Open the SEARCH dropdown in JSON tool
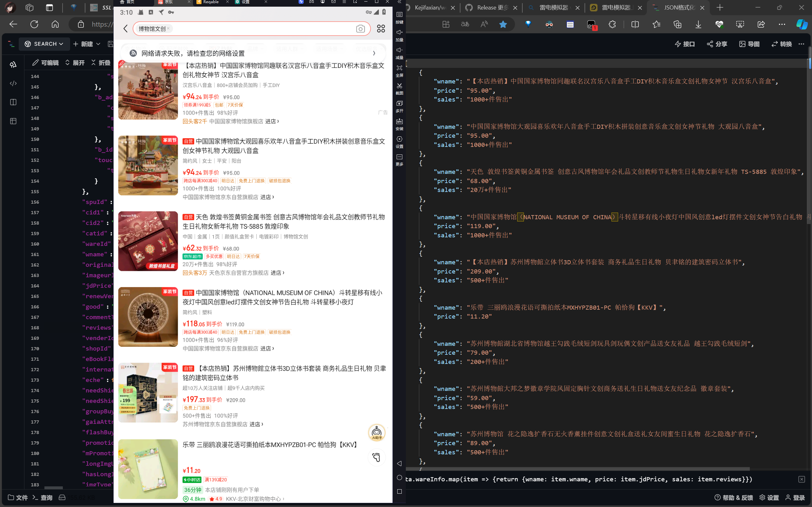812x507 pixels. pos(44,44)
